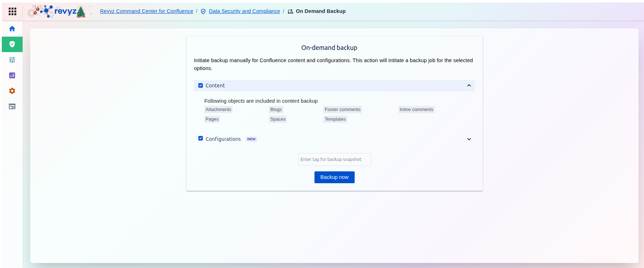Collapse the Content section chevron
This screenshot has width=644, height=268.
point(469,86)
